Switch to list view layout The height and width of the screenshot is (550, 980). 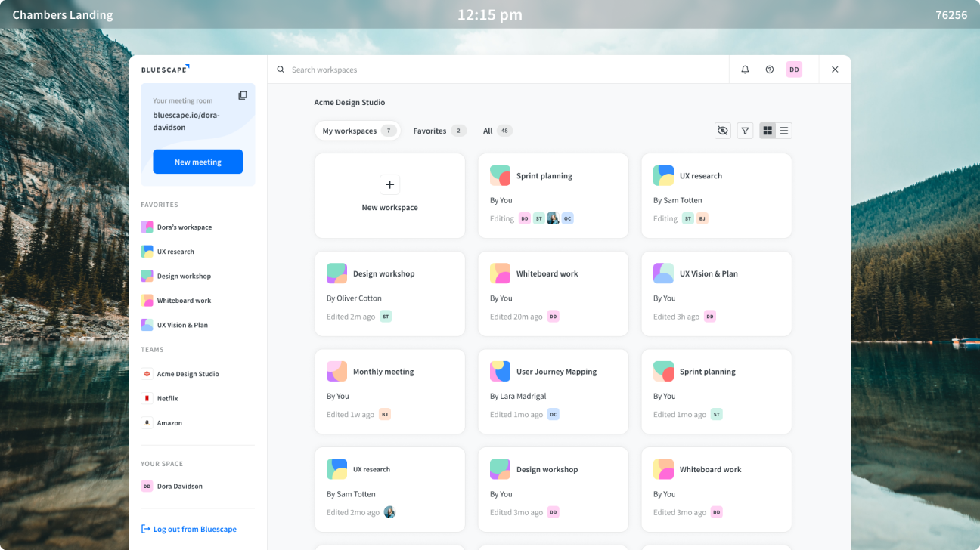pyautogui.click(x=784, y=130)
